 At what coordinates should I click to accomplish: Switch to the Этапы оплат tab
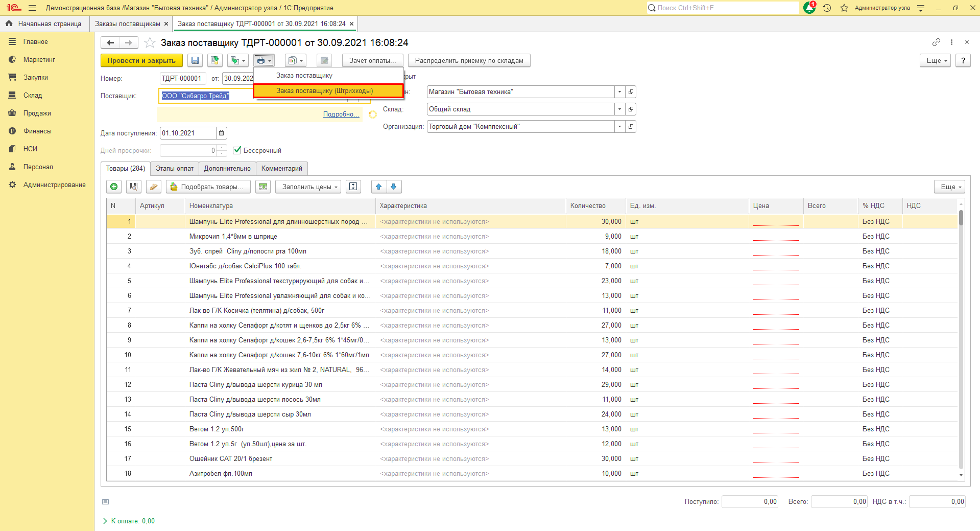[x=175, y=169]
